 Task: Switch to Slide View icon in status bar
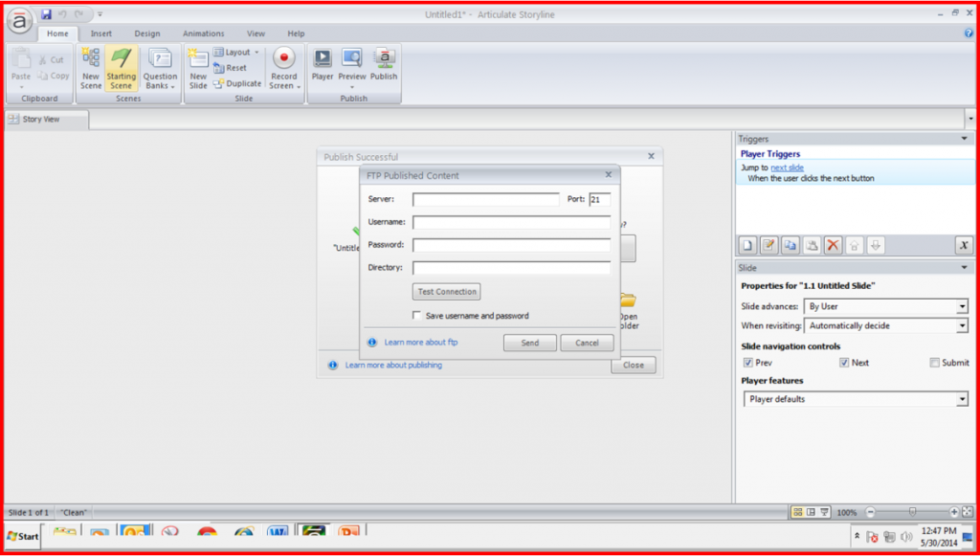pos(812,512)
